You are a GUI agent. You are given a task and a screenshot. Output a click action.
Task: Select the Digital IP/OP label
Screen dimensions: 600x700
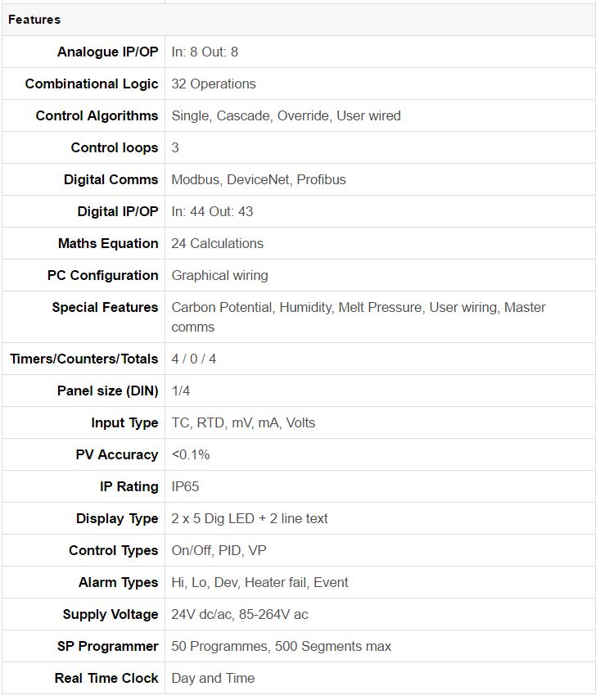coord(118,211)
